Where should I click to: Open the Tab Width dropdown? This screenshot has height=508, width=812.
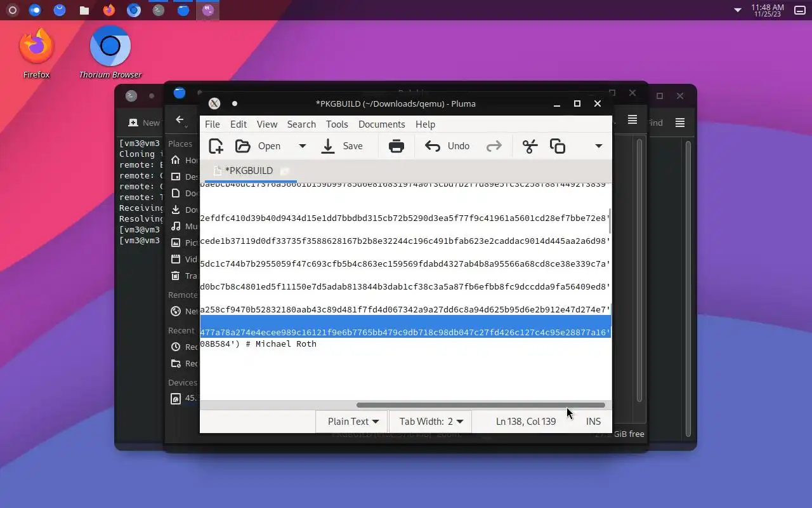431,421
